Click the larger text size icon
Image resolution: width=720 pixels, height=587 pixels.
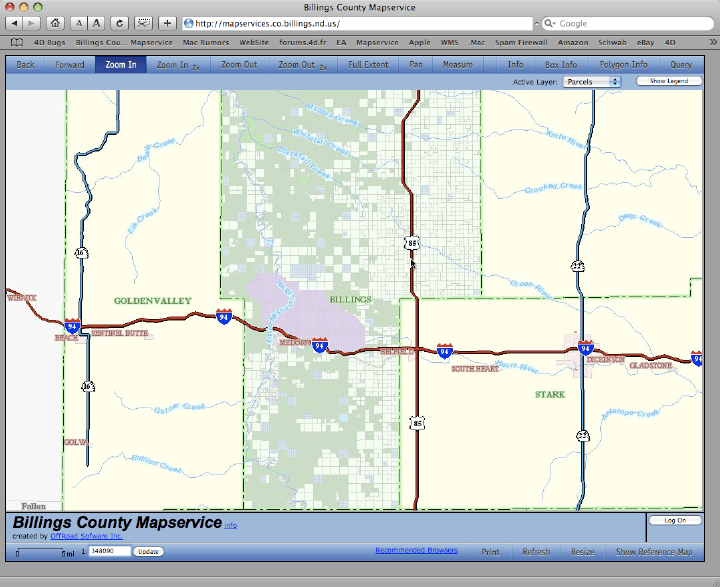click(97, 22)
